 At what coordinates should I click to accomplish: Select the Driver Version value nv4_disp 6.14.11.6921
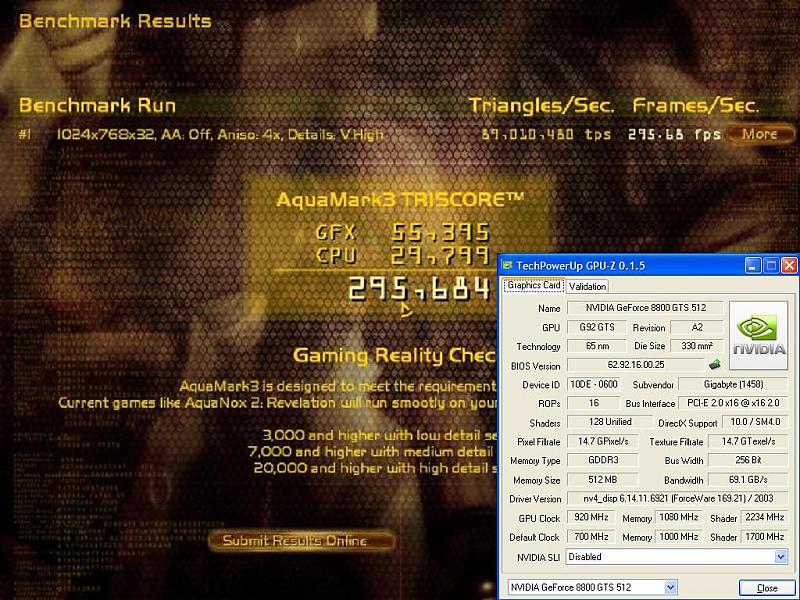click(x=678, y=498)
